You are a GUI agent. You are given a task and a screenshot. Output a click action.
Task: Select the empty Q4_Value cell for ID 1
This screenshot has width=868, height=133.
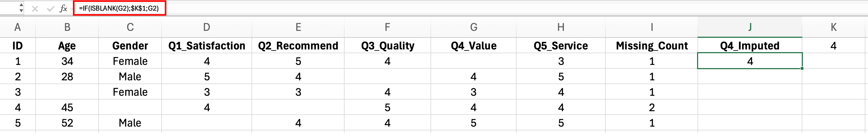point(473,61)
